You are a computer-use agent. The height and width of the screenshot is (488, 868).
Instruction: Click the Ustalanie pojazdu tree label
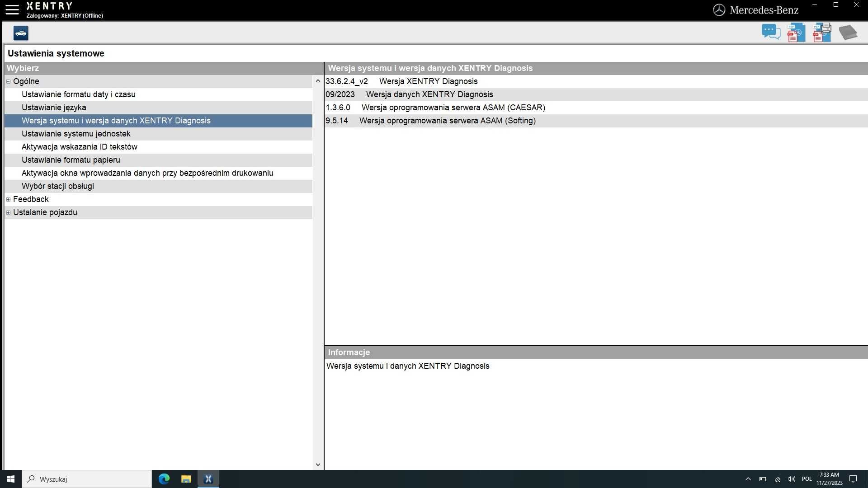pos(45,212)
